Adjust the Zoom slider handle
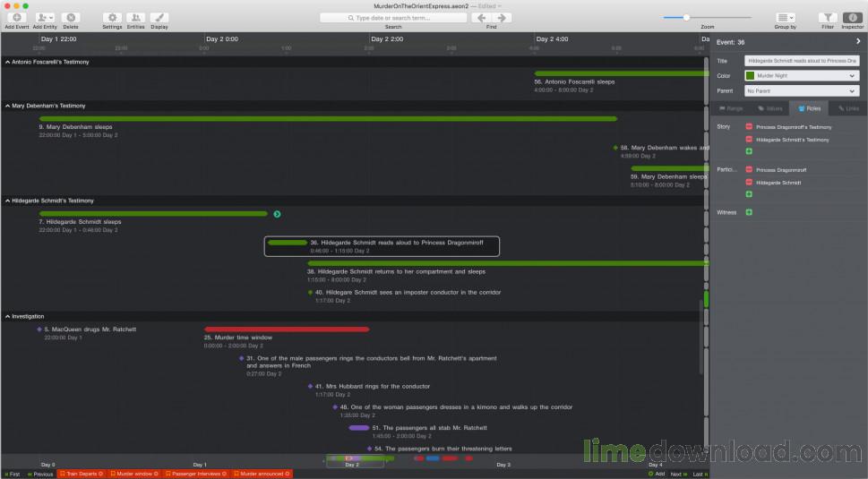 coord(686,18)
